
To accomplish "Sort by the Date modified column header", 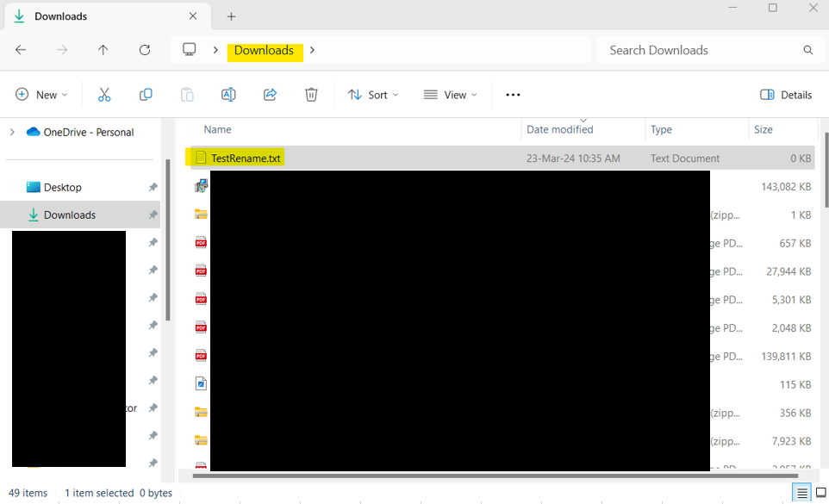I will click(x=560, y=129).
